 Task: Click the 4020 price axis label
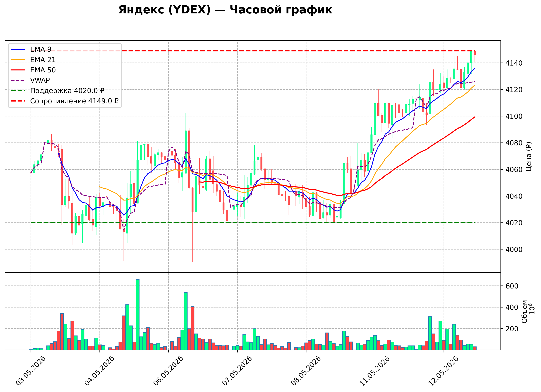(x=514, y=223)
